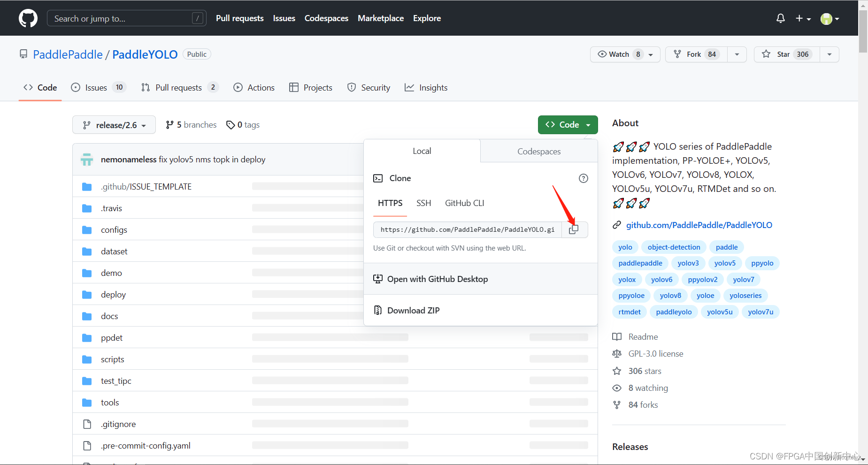Click the deploy folder icon

click(x=87, y=295)
